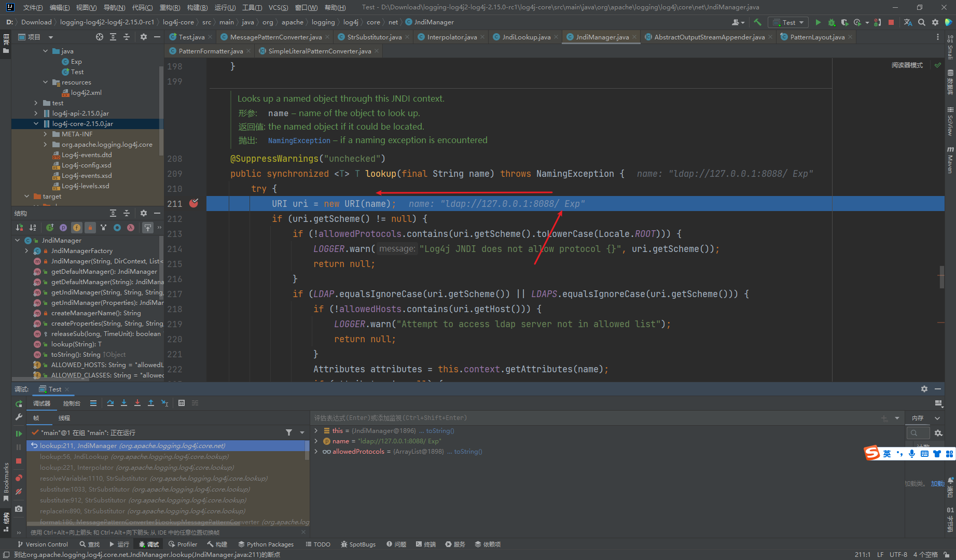Toggle show anonymous classes blue circle

[x=117, y=227]
